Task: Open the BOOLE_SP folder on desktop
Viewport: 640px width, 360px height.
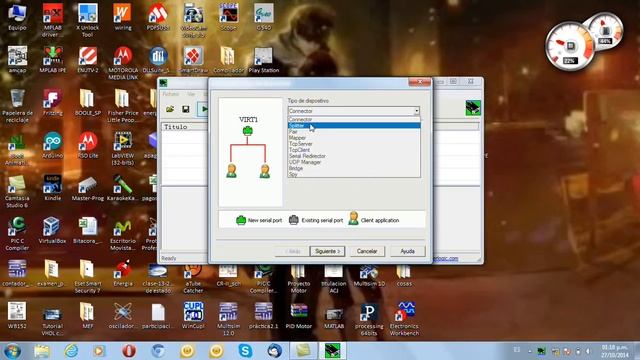Action: click(x=88, y=102)
